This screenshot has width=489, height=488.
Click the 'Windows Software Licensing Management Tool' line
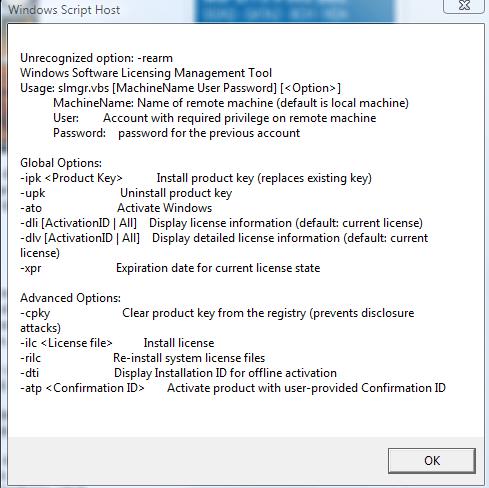coord(146,73)
